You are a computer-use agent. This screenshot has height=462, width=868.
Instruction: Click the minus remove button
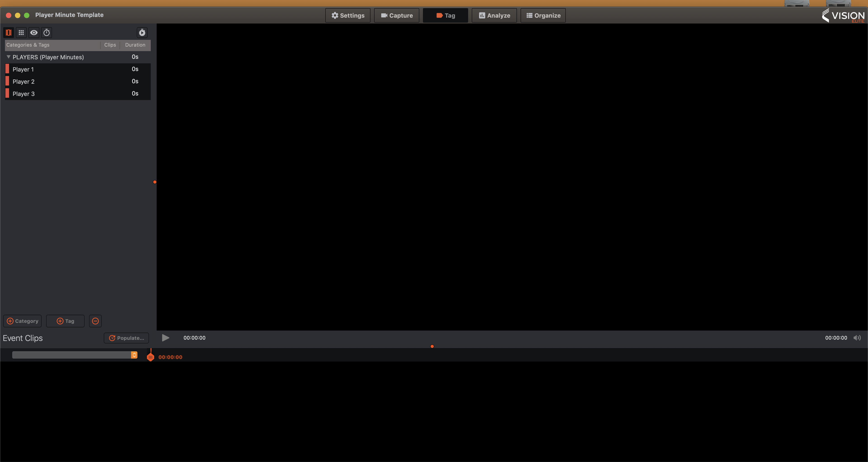coord(95,321)
